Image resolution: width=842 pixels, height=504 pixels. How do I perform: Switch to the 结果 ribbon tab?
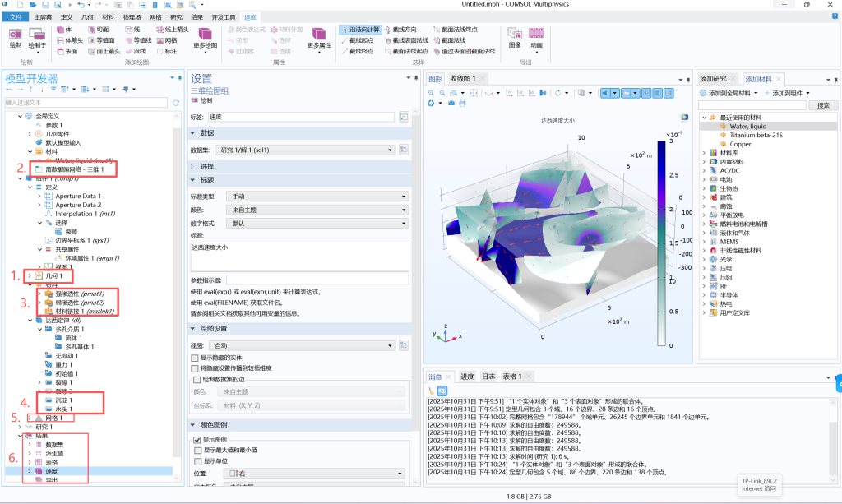(198, 16)
